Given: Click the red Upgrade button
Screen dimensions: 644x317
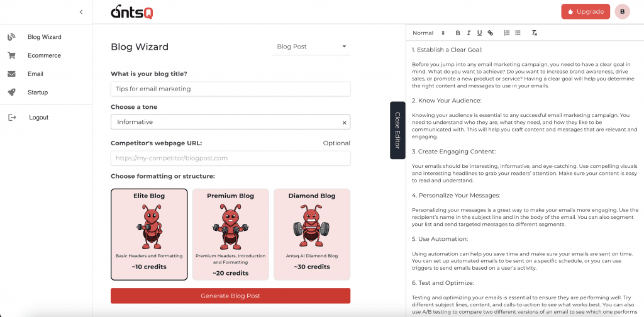Looking at the screenshot, I should (x=586, y=11).
